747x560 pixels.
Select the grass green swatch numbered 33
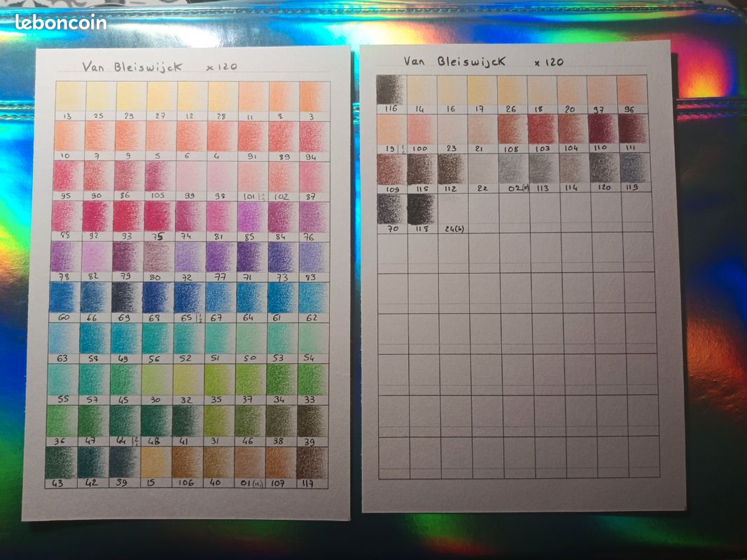coord(314,380)
